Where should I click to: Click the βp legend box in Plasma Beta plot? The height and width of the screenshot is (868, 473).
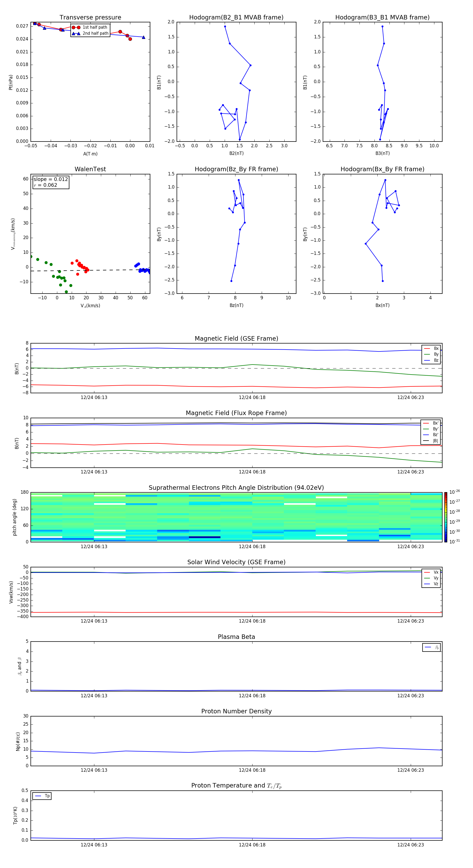(x=431, y=647)
